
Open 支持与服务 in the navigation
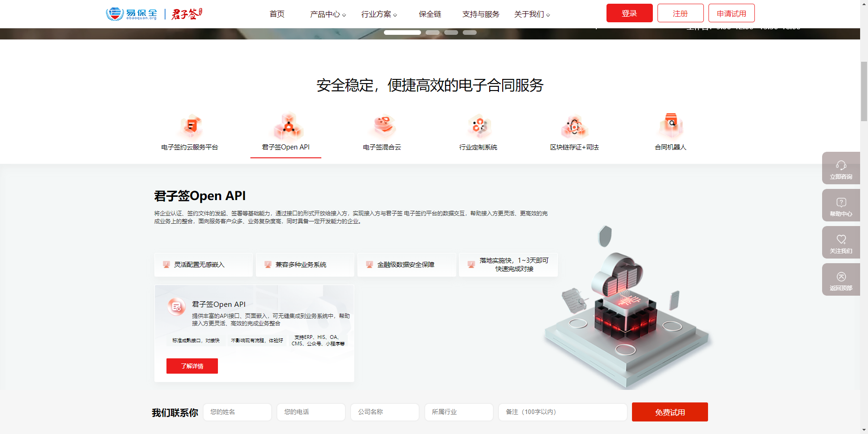click(x=481, y=14)
